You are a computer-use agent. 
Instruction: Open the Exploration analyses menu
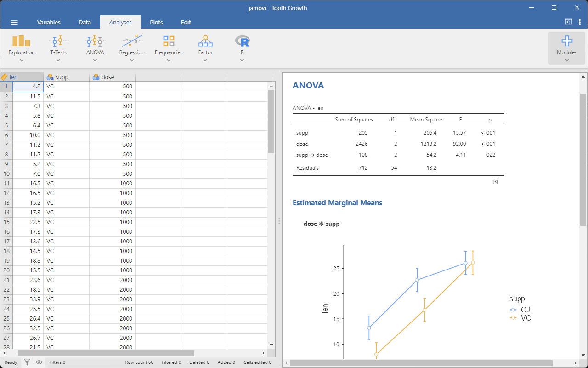pos(22,48)
